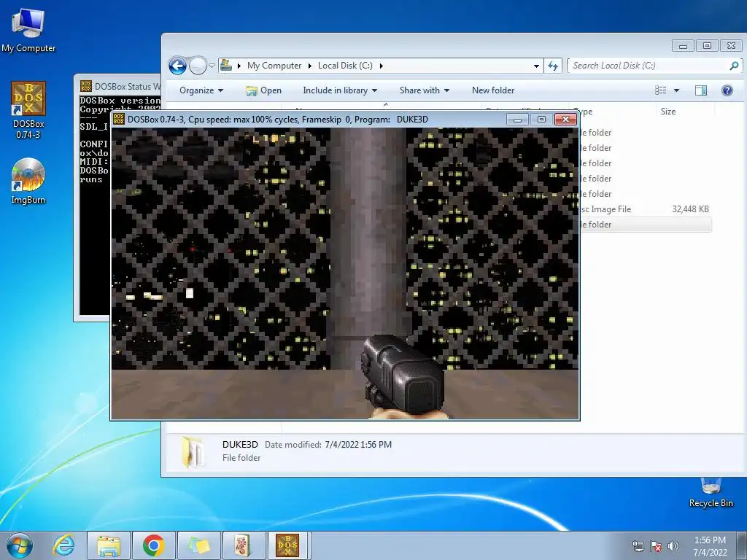
Task: Open the Sticky Notes taskbar icon
Action: (x=198, y=545)
